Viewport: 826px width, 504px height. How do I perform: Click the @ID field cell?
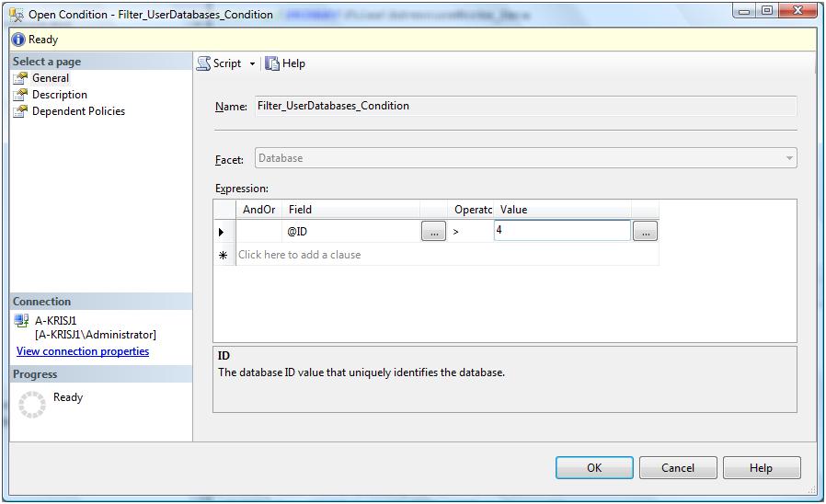(x=351, y=231)
